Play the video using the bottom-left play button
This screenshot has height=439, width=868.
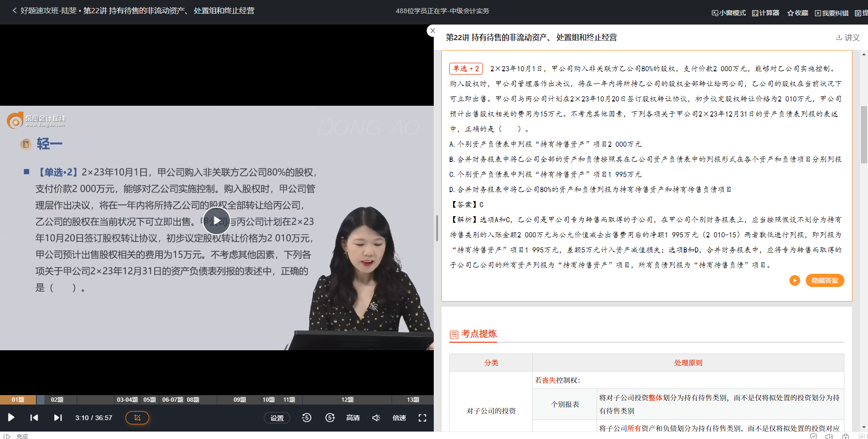point(11,418)
